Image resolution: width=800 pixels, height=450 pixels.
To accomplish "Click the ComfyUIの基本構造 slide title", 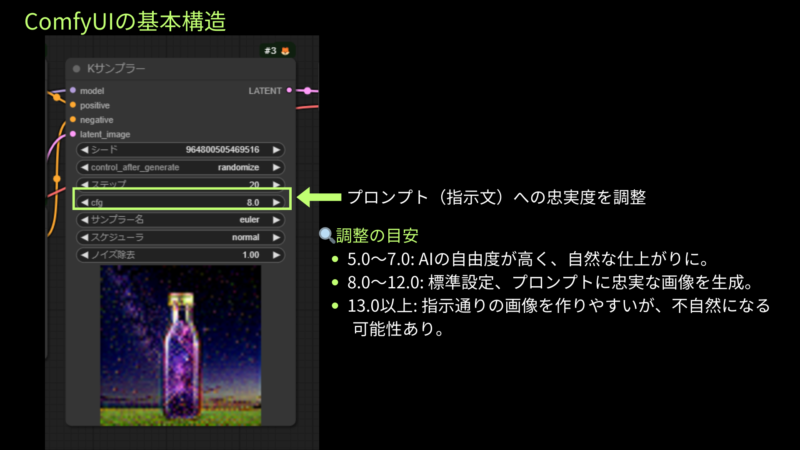I will pos(125,21).
